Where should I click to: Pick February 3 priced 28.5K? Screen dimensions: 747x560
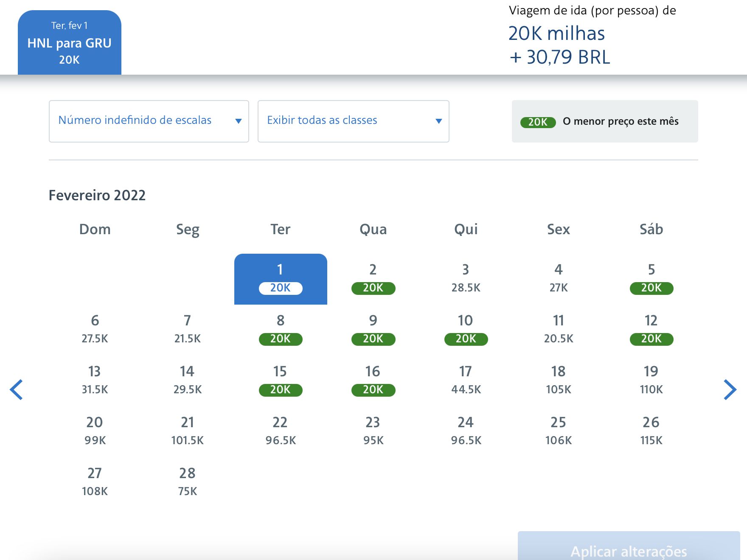pos(466,279)
